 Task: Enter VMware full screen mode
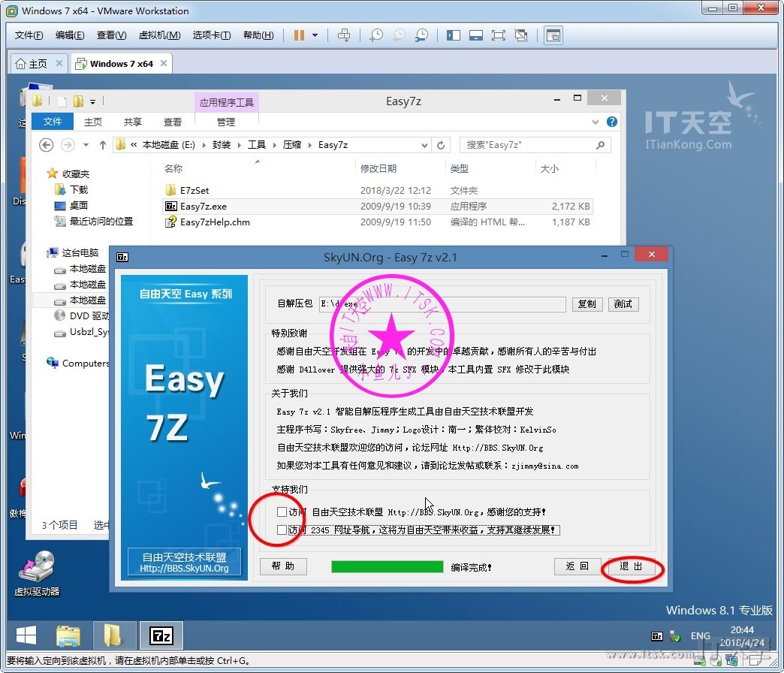(x=499, y=35)
